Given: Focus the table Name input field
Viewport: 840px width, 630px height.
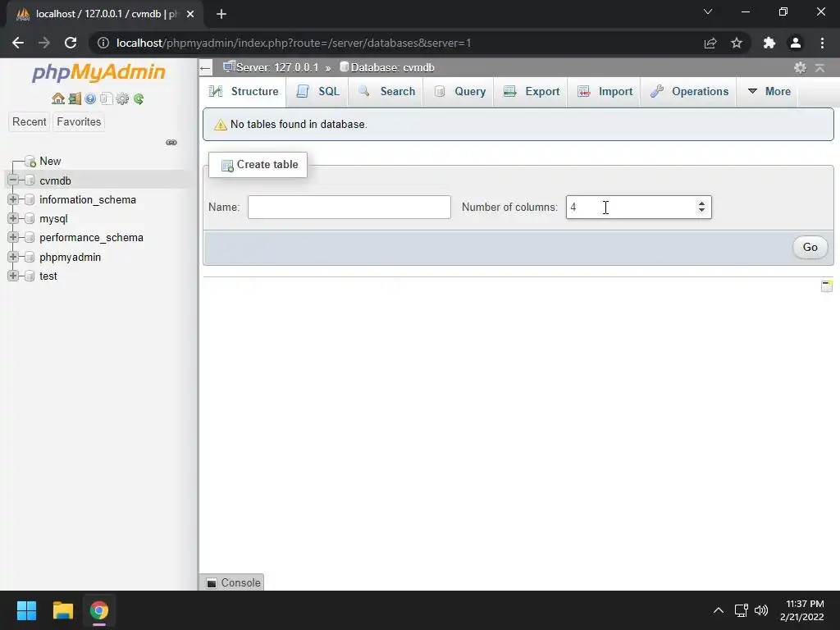Looking at the screenshot, I should (x=349, y=208).
